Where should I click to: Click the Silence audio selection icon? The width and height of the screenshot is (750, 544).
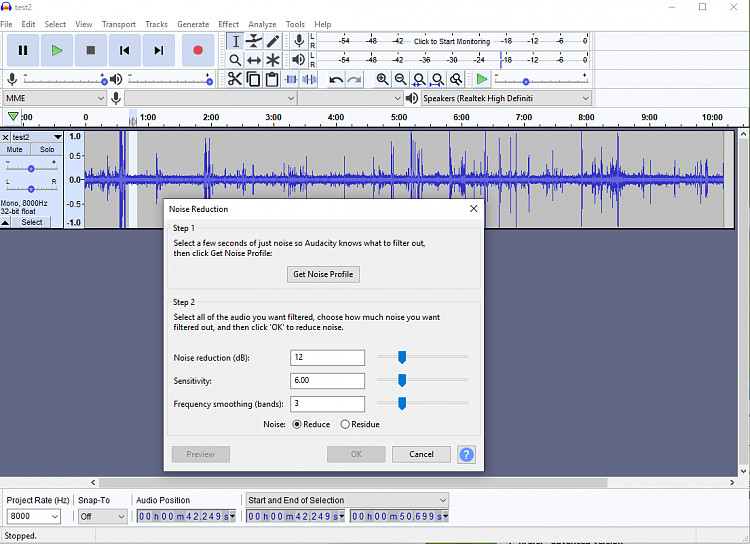click(309, 79)
